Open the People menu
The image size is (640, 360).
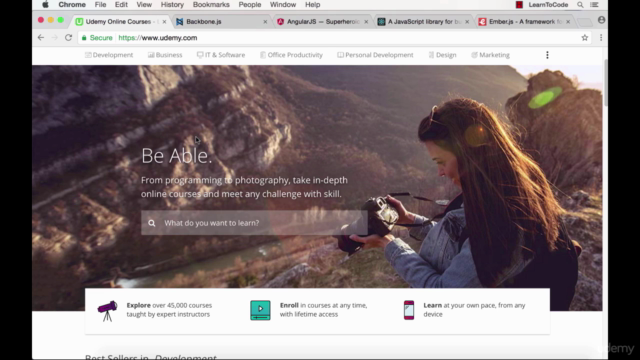click(x=250, y=4)
